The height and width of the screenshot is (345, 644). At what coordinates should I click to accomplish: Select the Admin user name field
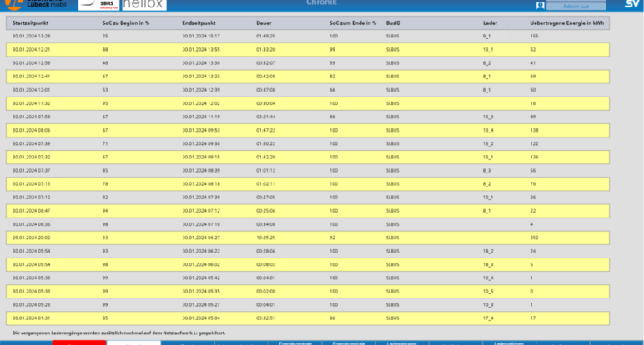(x=576, y=6)
